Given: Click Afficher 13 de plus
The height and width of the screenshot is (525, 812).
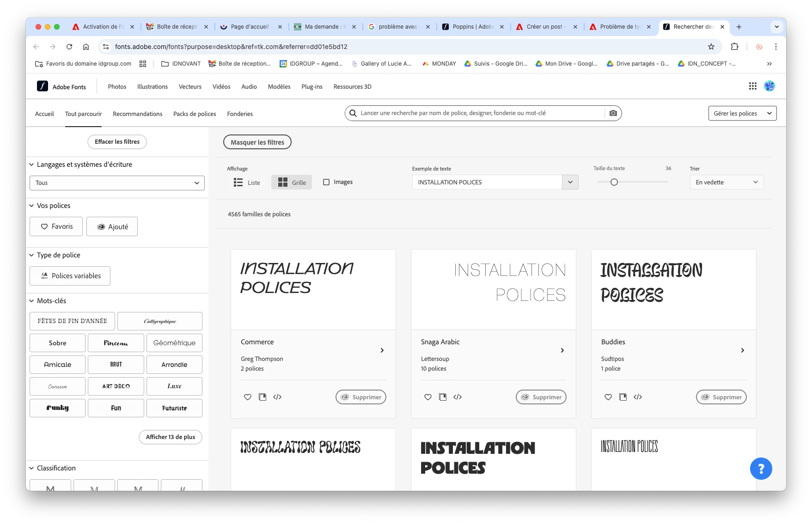Looking at the screenshot, I should click(171, 437).
